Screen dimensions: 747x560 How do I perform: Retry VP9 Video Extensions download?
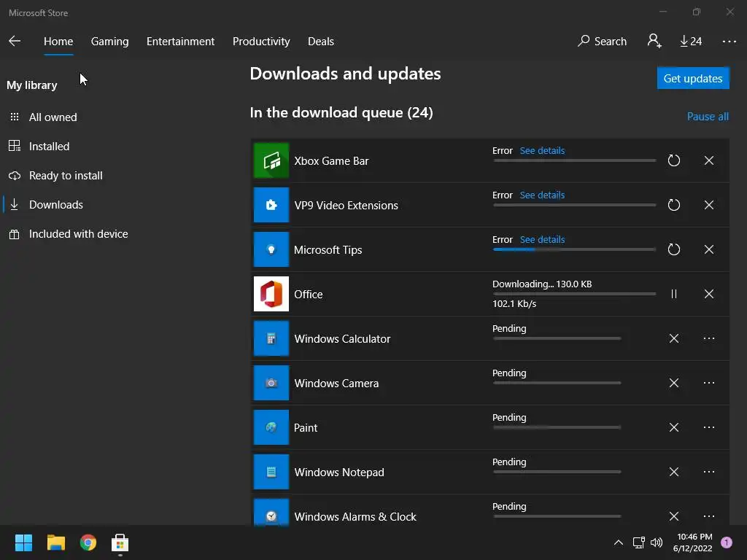(x=673, y=205)
